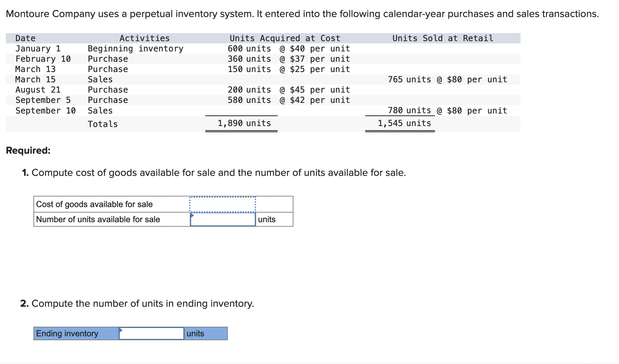
Task: Click the Ending inventory label cell
Action: (x=76, y=333)
